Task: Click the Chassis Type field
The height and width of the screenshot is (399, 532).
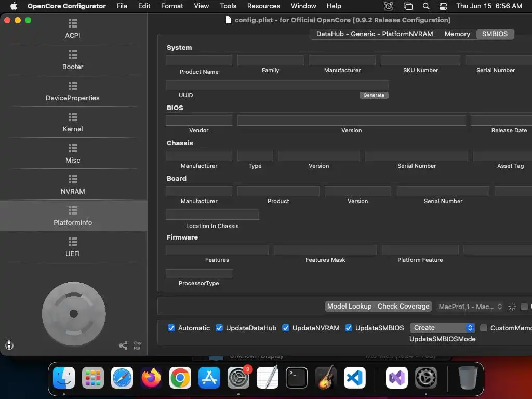Action: click(x=255, y=155)
